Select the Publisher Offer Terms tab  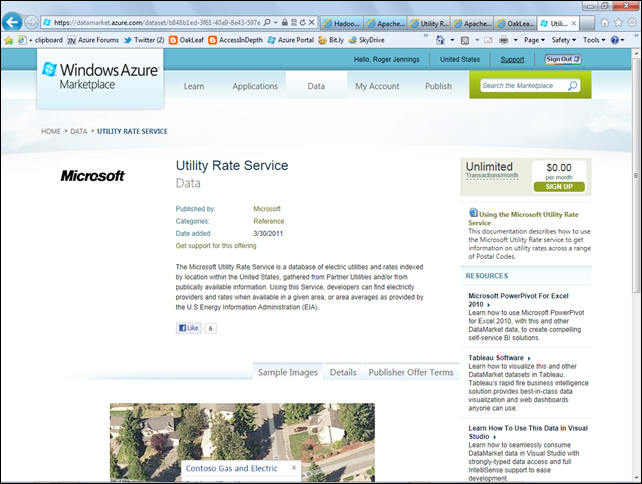(411, 372)
